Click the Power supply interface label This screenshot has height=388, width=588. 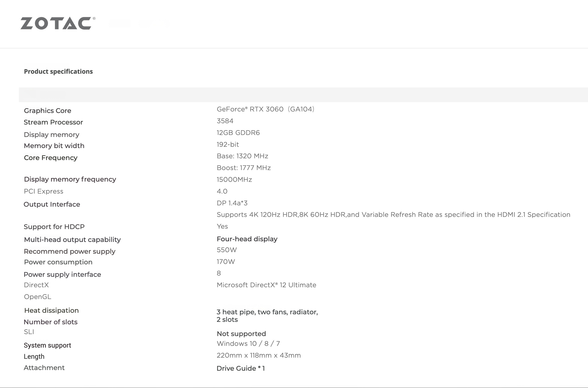coord(62,275)
